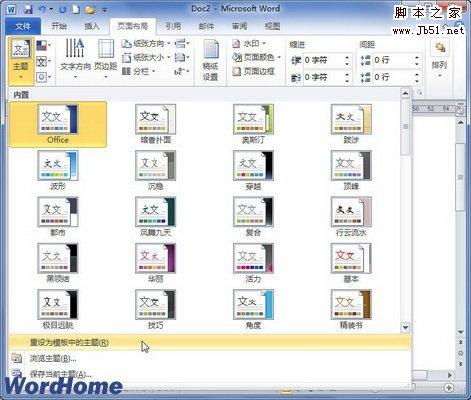Click the theme gallery scroll up arrow
471x400 pixels.
(x=405, y=93)
